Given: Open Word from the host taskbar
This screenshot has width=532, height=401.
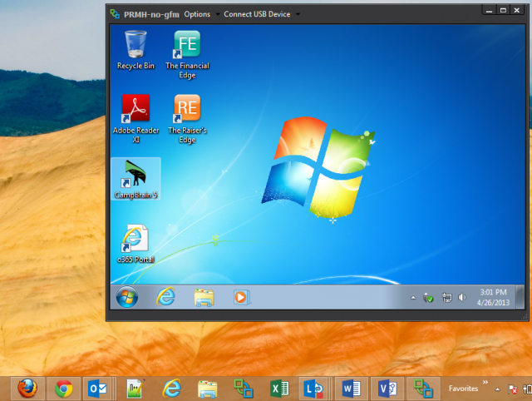Looking at the screenshot, I should coord(351,388).
